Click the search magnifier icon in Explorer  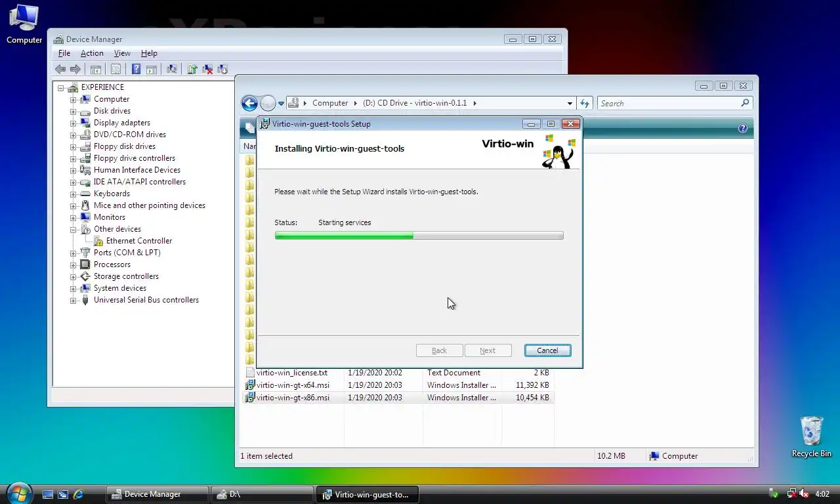(x=745, y=103)
